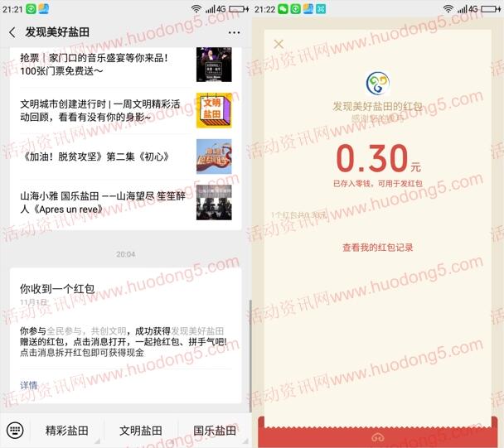Tap 已存入零钱，可用于发红包 text
Screen dimensions: 504x448
click(378, 183)
